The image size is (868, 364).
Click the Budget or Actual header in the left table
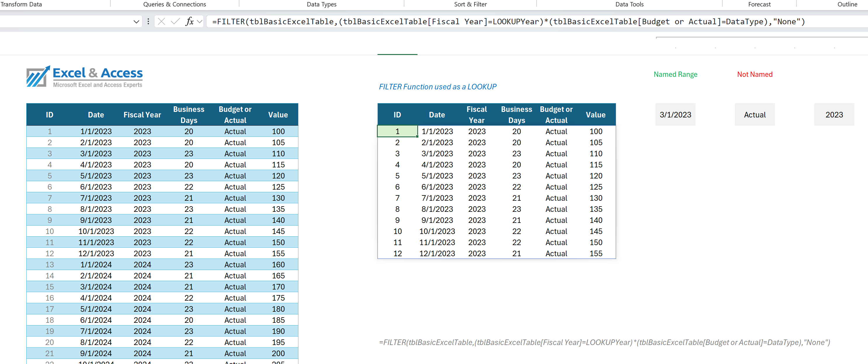tap(235, 115)
